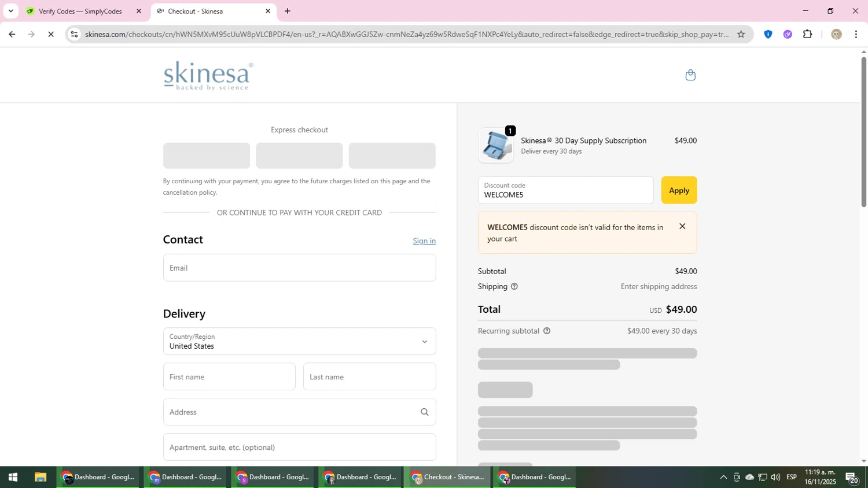Open the Bitwarden shield extension
This screenshot has height=488, width=868.
pos(768,34)
